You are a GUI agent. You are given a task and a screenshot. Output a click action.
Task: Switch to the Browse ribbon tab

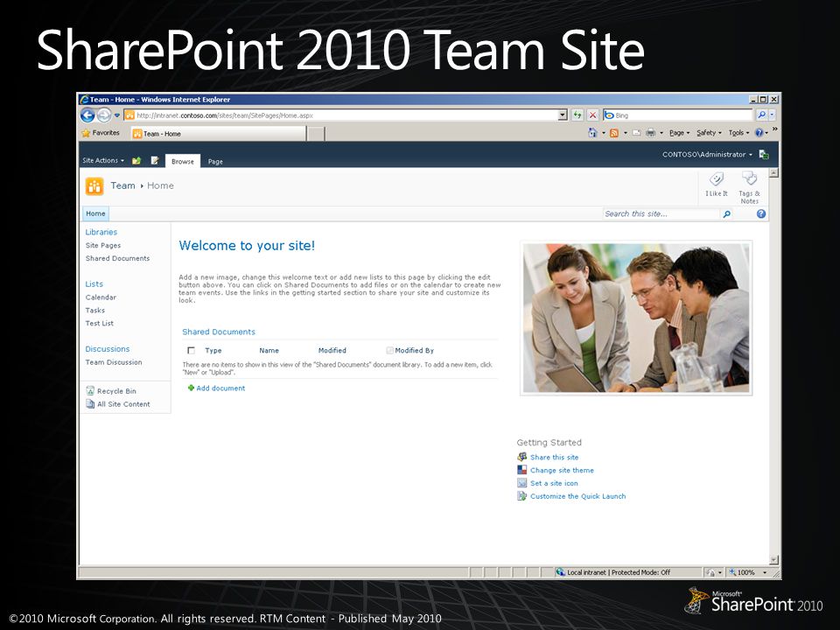(183, 161)
